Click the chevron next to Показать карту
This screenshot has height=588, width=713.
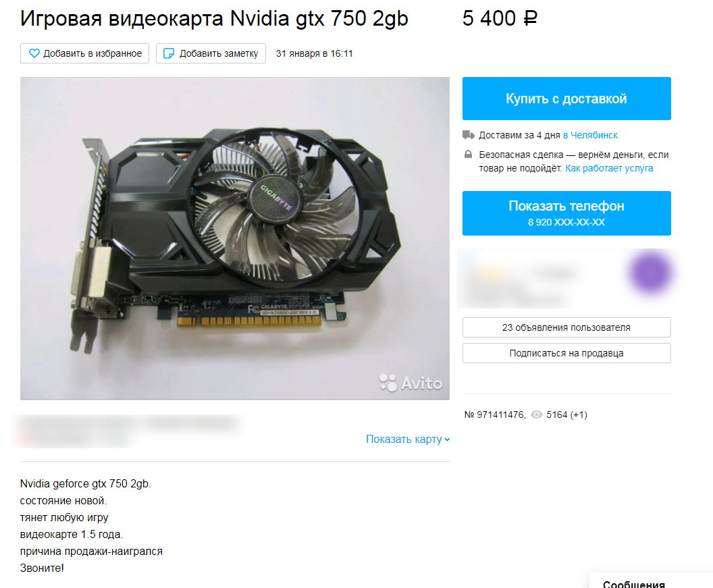click(x=447, y=439)
